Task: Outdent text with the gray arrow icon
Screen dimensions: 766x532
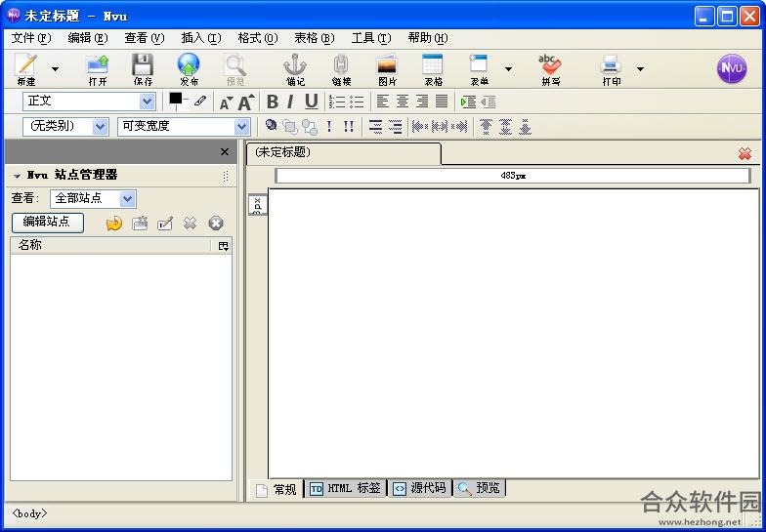Action: coord(489,102)
